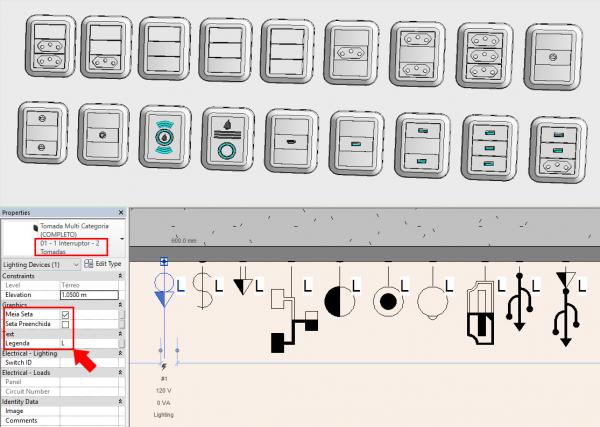Pick the plate with switch and middle outlet
The width and height of the screenshot is (600, 427).
pos(351,52)
